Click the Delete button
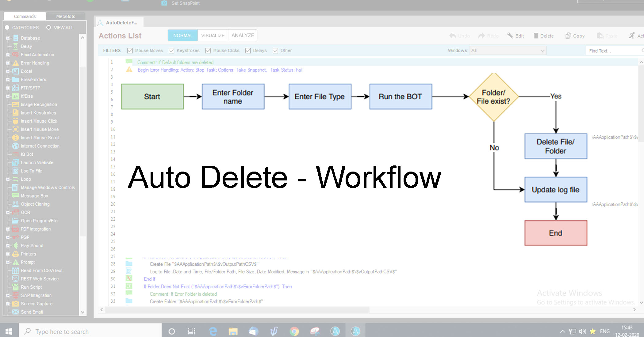Screen dimensions: 644x337 coord(544,36)
